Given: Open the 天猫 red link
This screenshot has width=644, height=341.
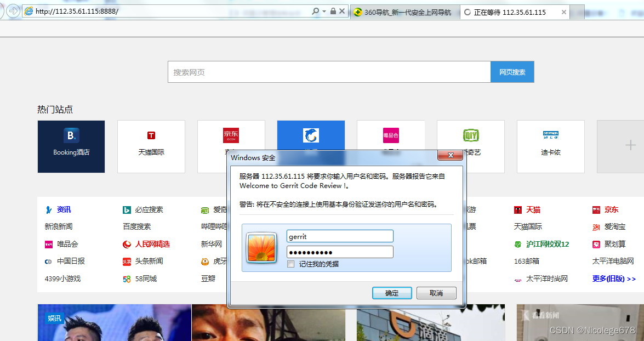Looking at the screenshot, I should point(533,209).
